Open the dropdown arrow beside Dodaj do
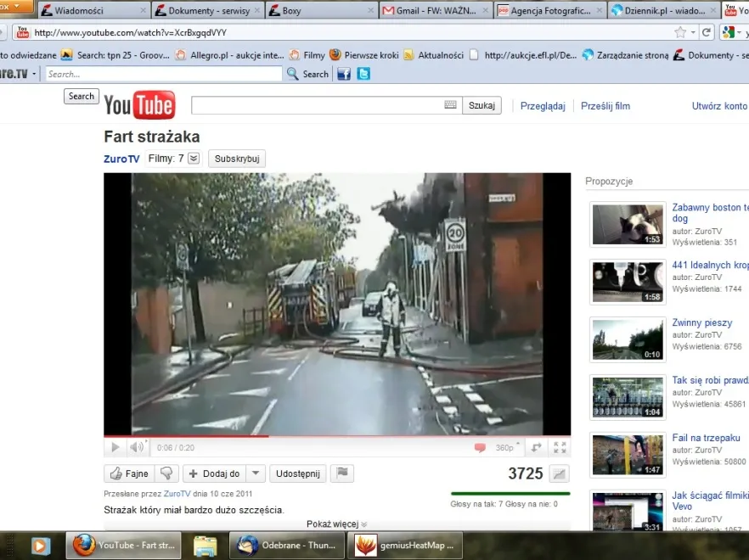 click(256, 473)
